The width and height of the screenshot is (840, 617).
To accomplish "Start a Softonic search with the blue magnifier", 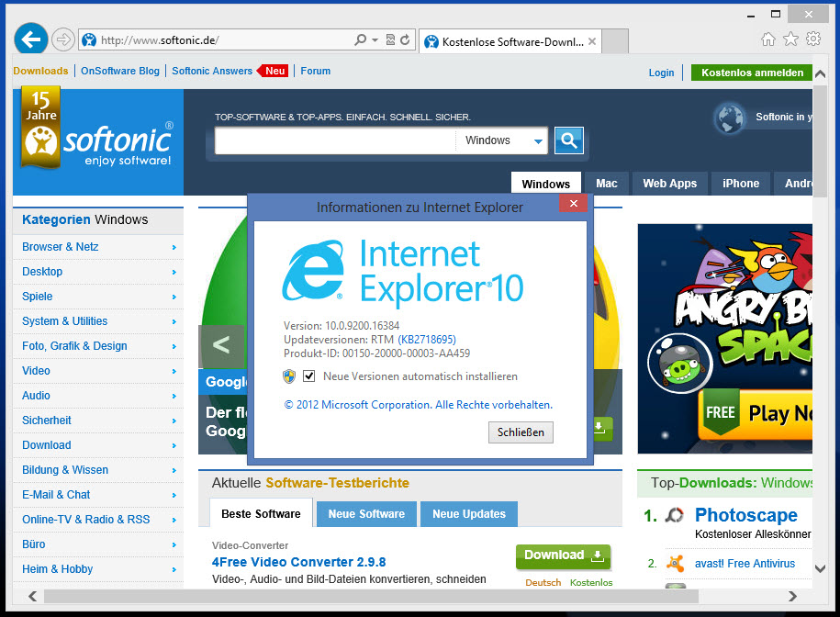I will pos(567,140).
